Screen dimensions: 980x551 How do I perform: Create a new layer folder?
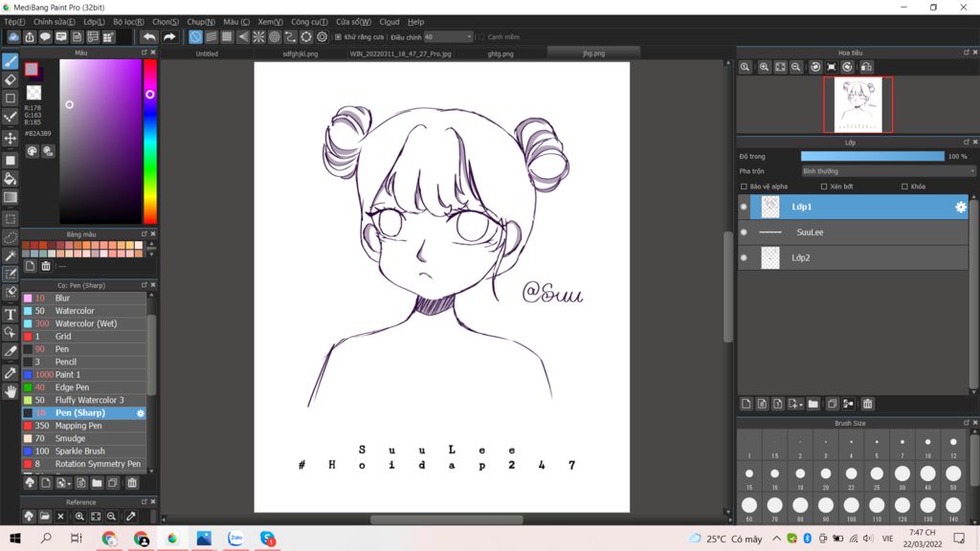(813, 405)
